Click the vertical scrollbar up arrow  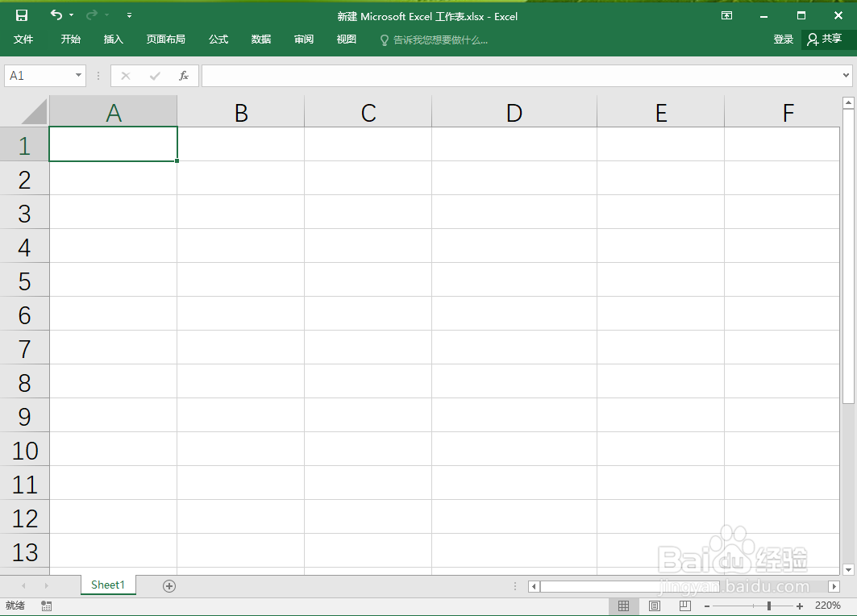point(848,102)
